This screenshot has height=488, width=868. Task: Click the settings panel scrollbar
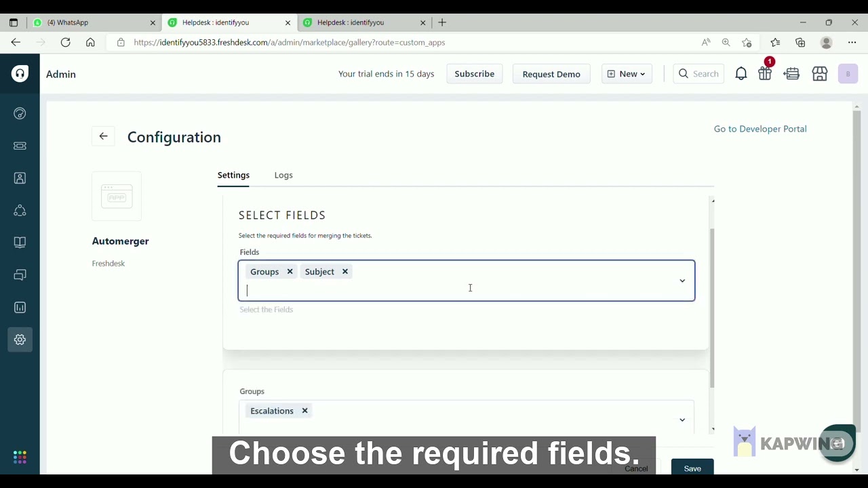tap(712, 308)
